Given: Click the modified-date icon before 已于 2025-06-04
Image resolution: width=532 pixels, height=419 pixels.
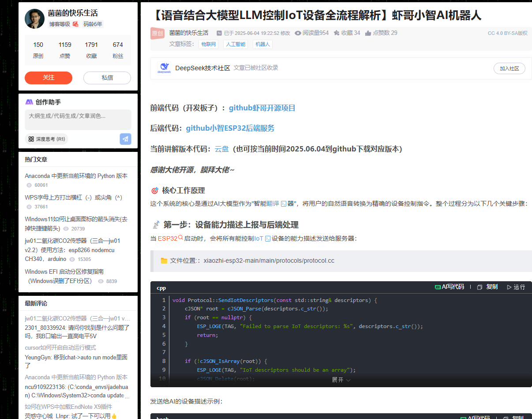Looking at the screenshot, I should coord(219,33).
